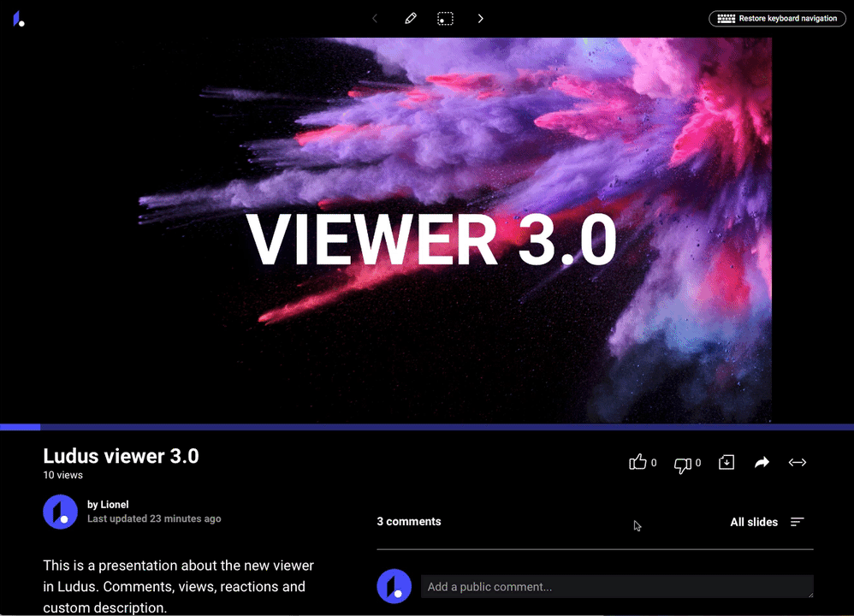Select the pencil drawing tool
854x616 pixels.
411,18
